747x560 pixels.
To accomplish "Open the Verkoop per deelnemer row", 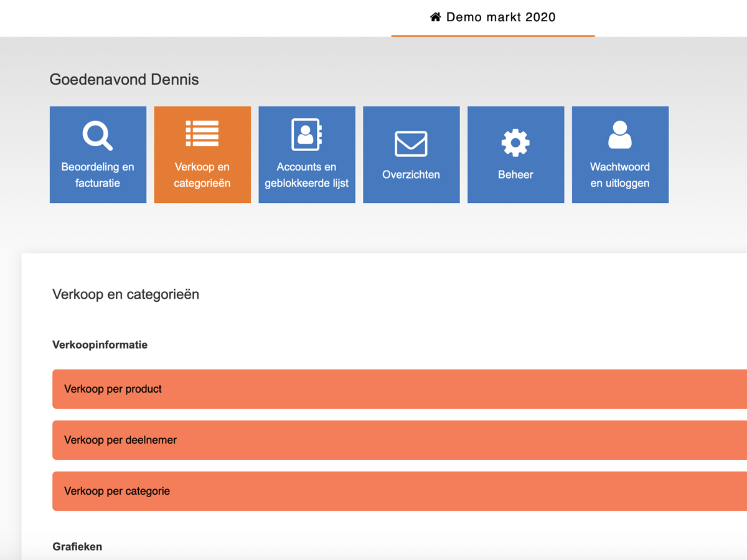I will point(400,440).
